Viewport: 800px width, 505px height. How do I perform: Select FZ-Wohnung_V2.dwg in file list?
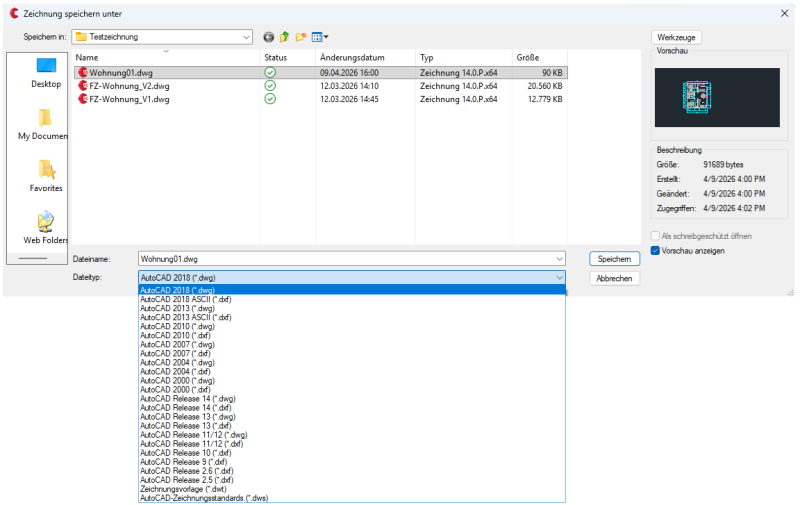click(129, 86)
